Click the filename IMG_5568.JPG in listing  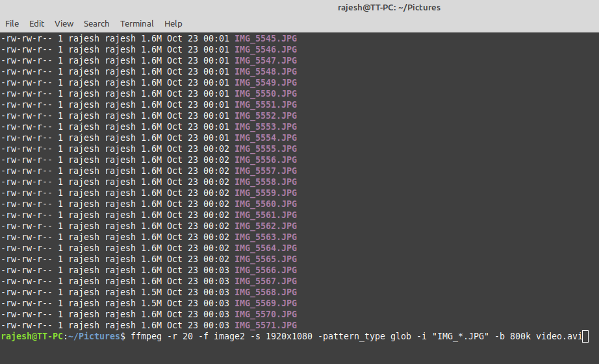click(x=265, y=293)
